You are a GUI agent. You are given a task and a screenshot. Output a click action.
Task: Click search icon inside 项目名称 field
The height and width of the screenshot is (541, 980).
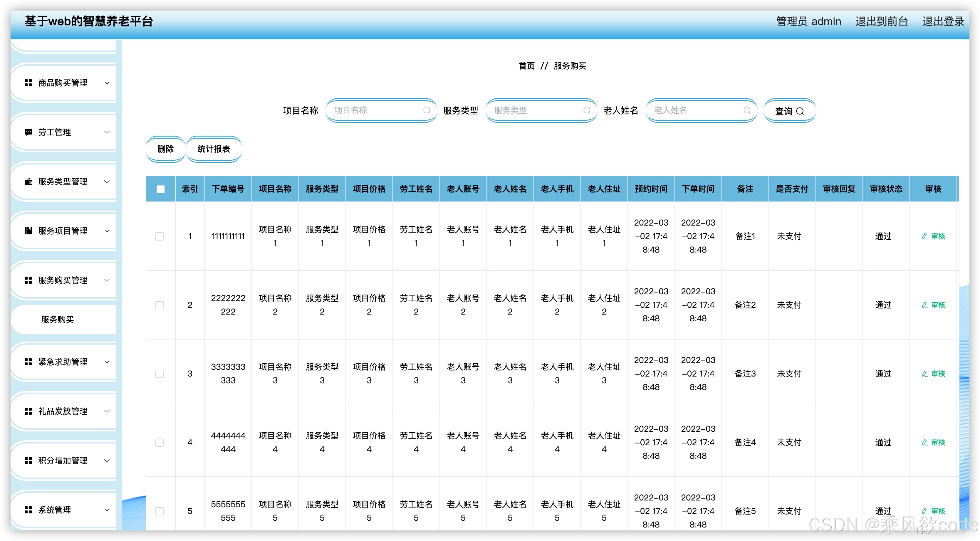click(427, 110)
